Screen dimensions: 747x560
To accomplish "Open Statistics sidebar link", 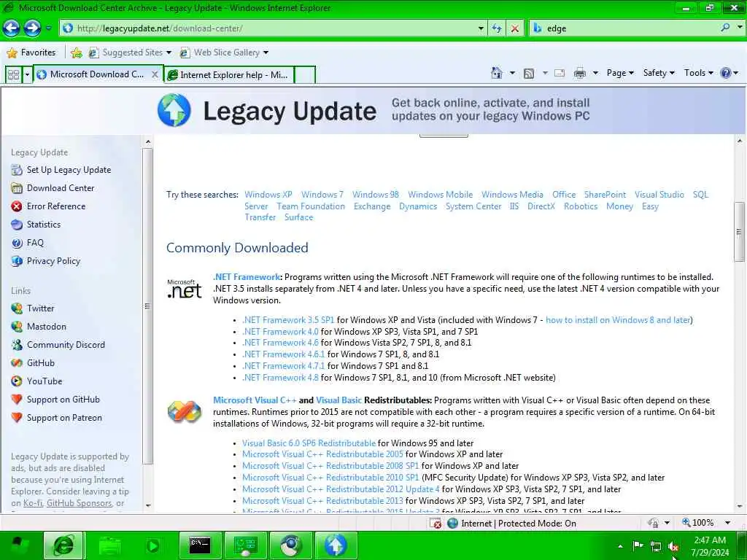I will coord(44,225).
